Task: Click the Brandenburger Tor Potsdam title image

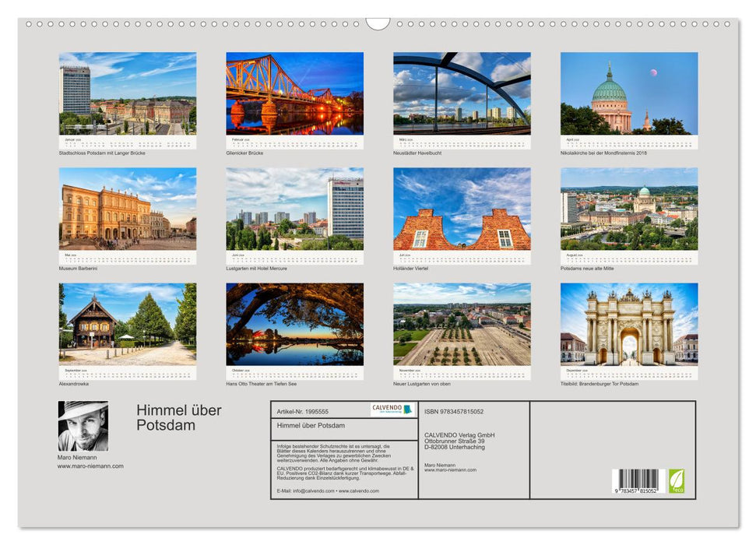Action: point(629,324)
